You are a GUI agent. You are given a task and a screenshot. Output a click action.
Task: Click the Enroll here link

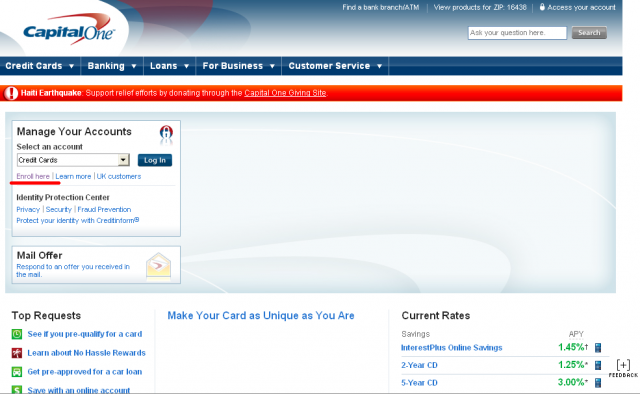tap(33, 176)
